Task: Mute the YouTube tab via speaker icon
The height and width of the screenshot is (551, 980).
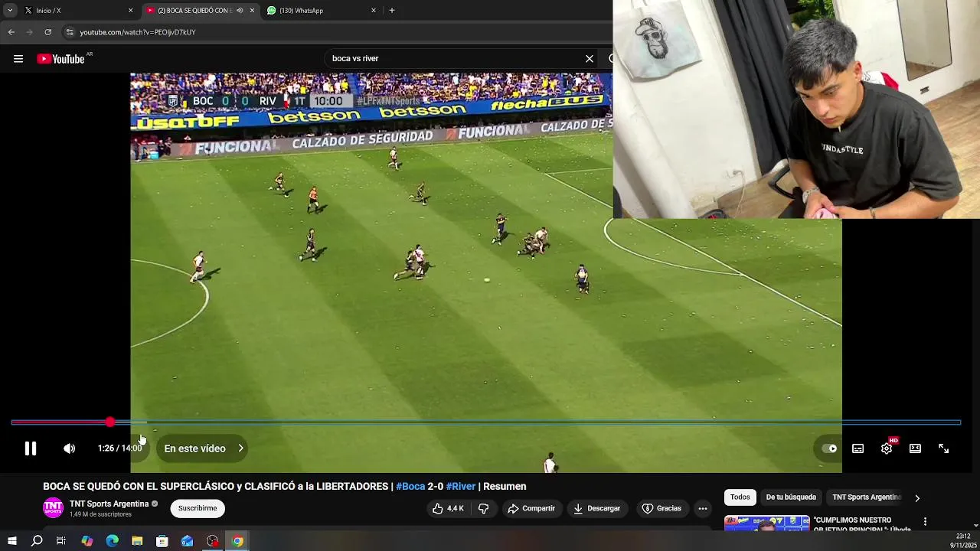Action: point(240,11)
